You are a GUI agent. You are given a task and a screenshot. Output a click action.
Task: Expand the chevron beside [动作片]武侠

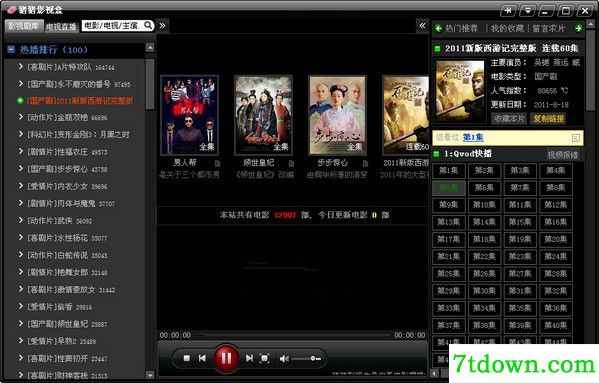(x=21, y=220)
